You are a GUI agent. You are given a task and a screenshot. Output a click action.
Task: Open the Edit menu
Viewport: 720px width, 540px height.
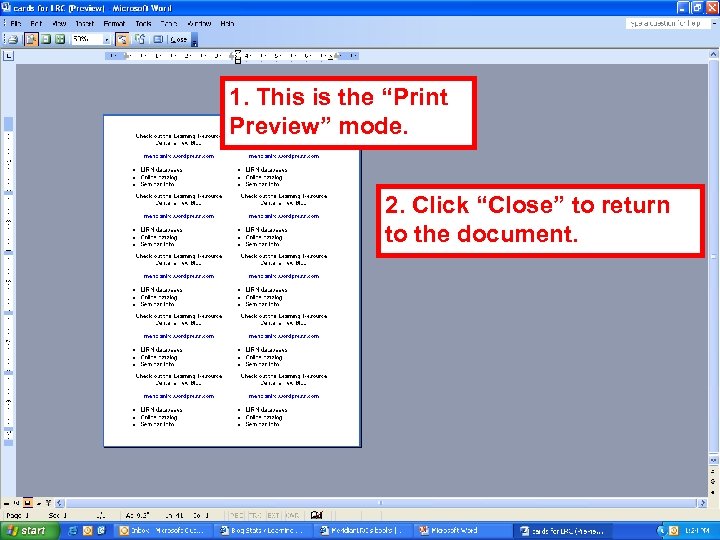tap(36, 23)
